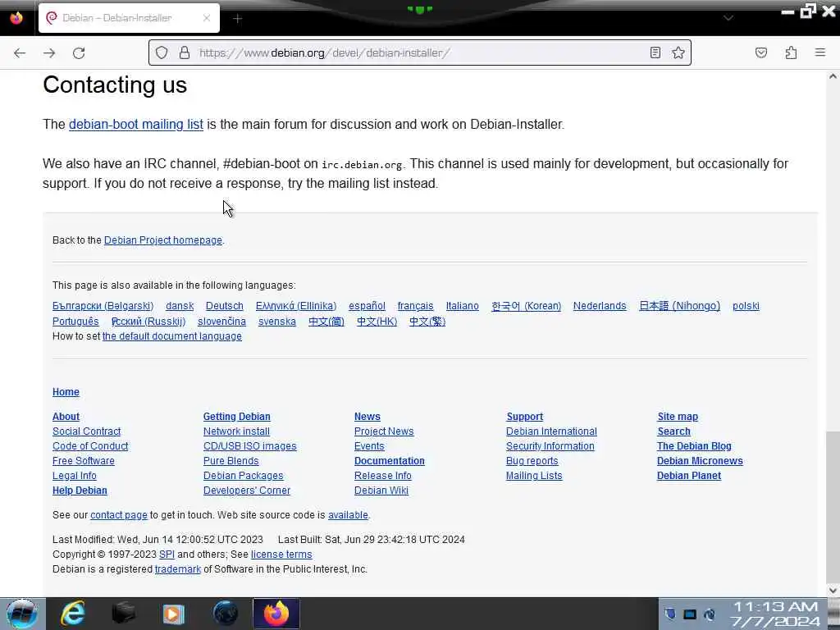Click the scrollbar up arrow
This screenshot has width=840, height=630.
tap(833, 76)
